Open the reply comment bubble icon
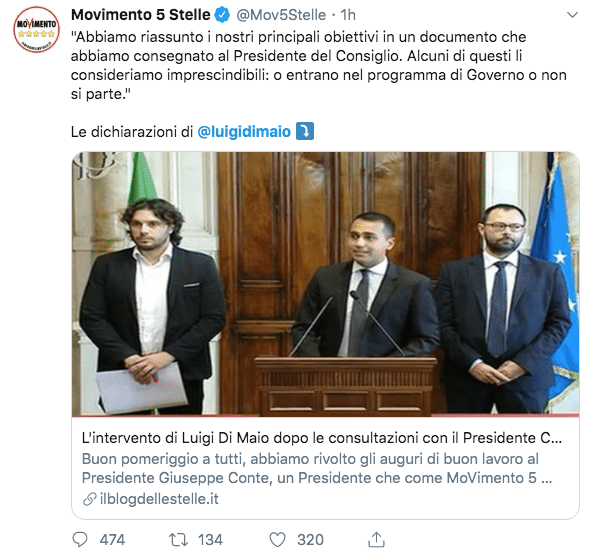This screenshot has height=556, width=592. point(80,539)
